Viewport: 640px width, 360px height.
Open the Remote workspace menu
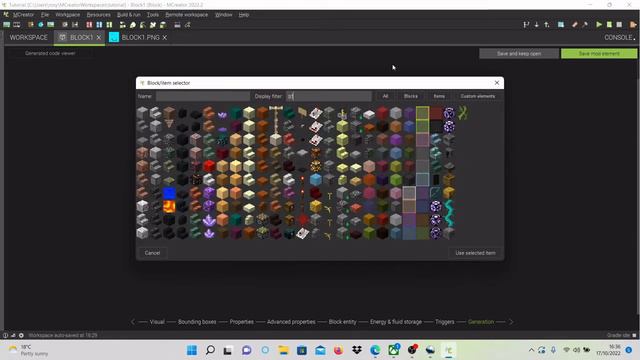187,15
